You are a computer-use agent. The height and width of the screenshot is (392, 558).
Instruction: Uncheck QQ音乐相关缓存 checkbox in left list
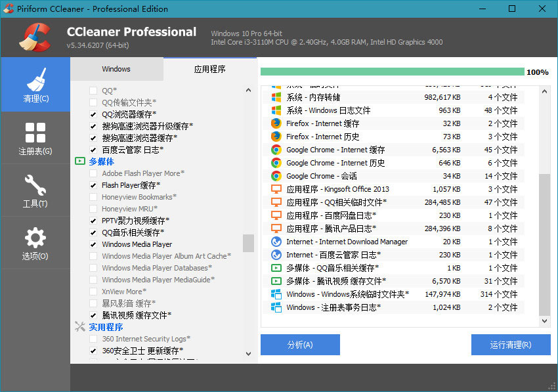pyautogui.click(x=93, y=232)
